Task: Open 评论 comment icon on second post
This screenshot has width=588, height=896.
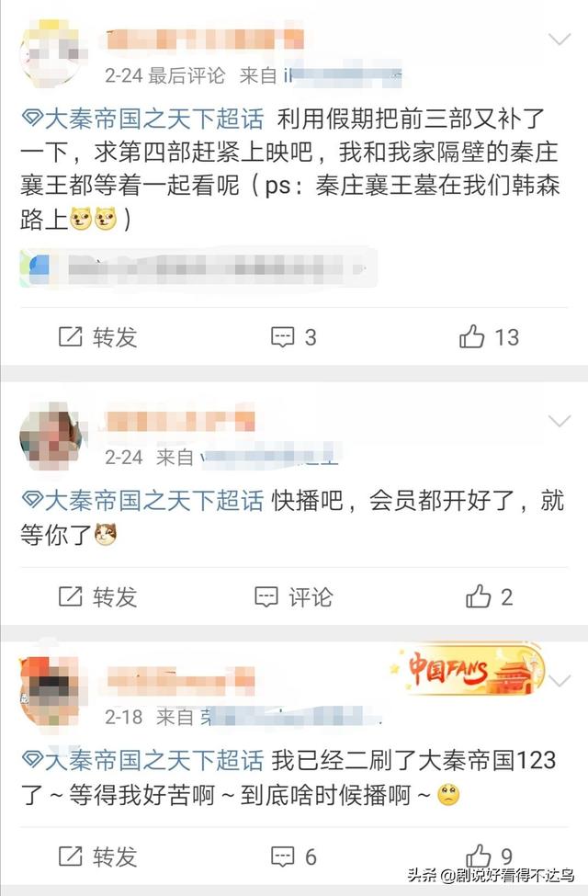Action: pos(266,596)
